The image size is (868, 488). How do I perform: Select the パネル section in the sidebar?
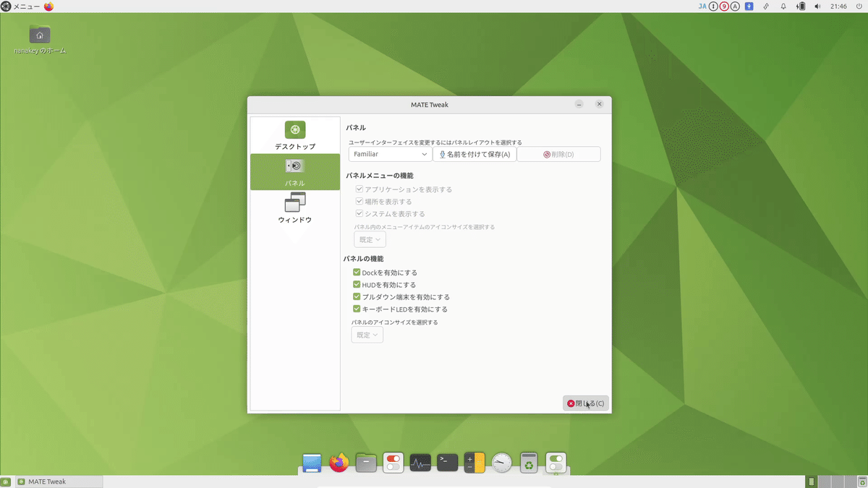[295, 172]
